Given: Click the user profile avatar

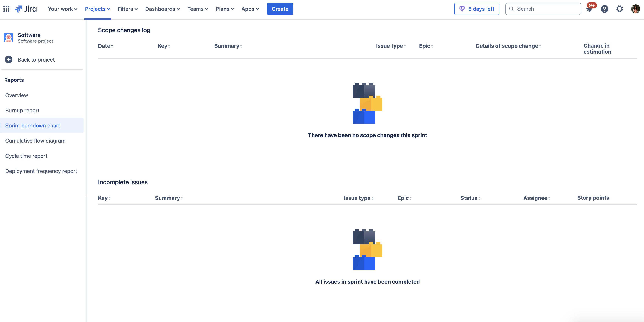Looking at the screenshot, I should pyautogui.click(x=635, y=9).
